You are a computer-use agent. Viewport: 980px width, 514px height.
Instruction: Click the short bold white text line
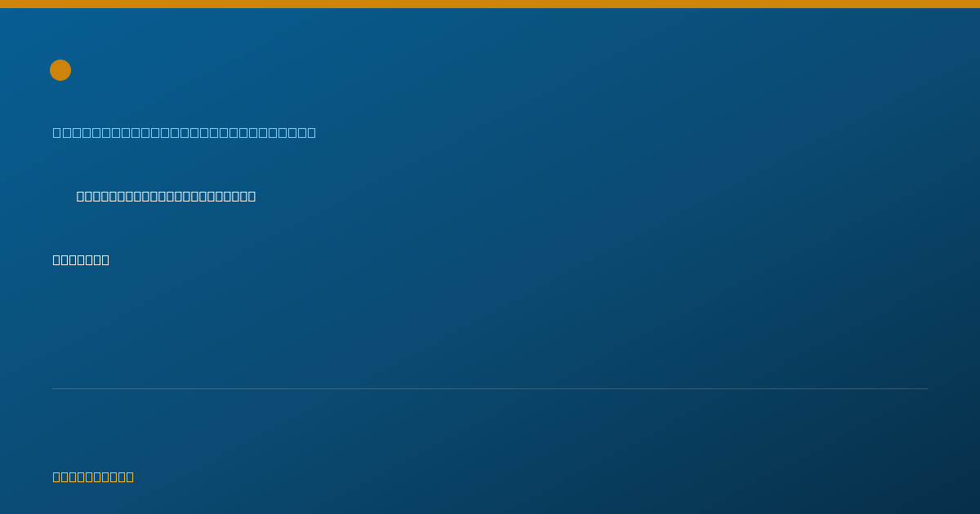(81, 259)
